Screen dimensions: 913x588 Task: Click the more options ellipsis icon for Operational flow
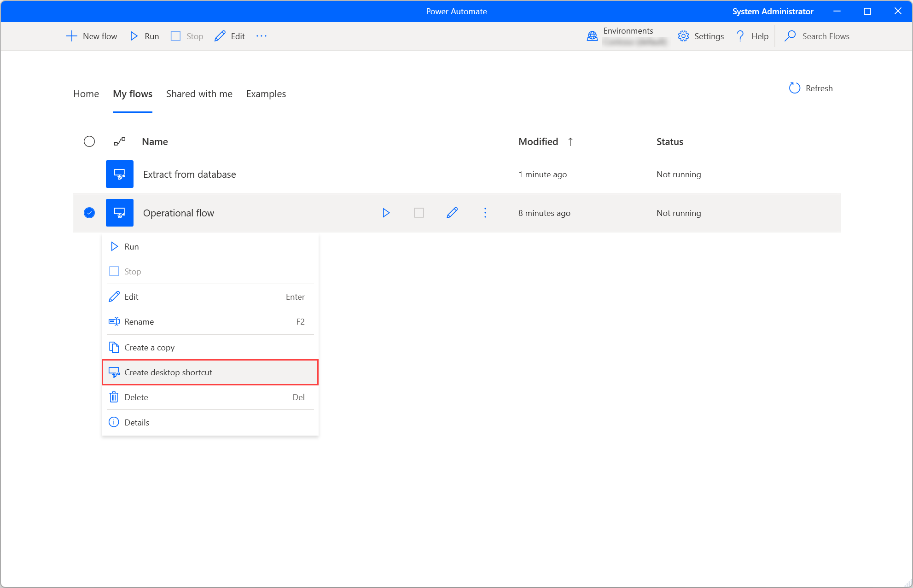(485, 212)
